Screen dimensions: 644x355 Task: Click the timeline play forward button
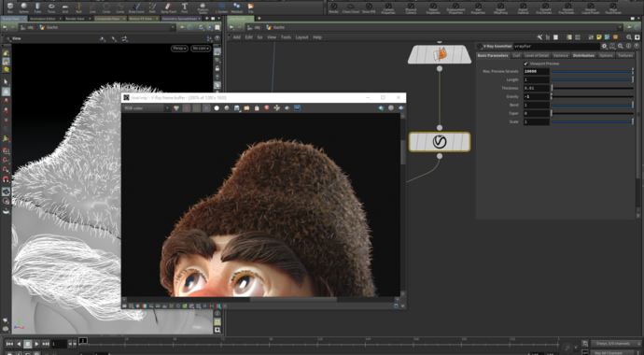point(36,344)
